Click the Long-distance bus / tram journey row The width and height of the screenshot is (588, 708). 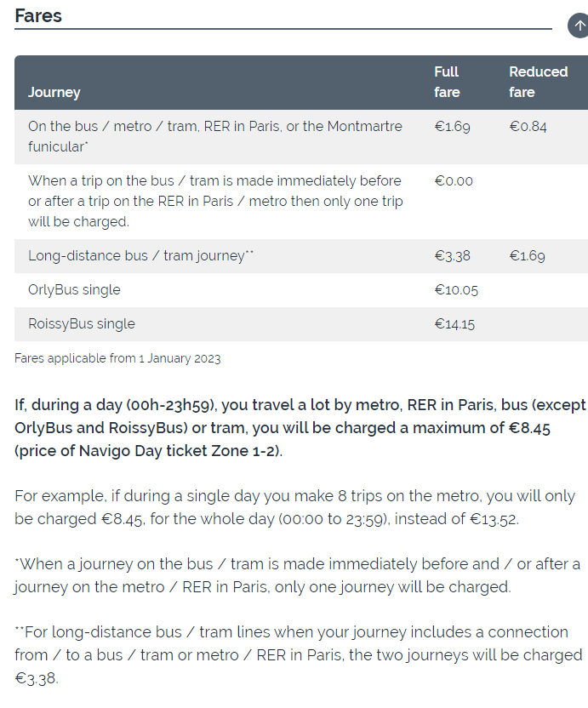301,256
